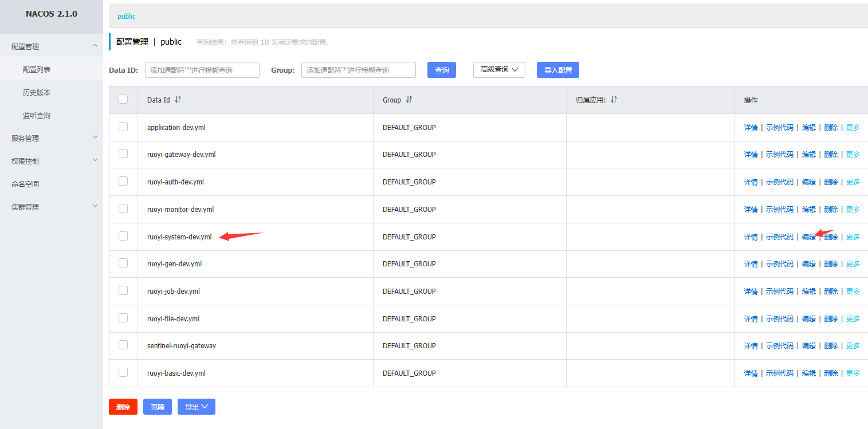This screenshot has width=868, height=429.
Task: Click the ruoyi-monitor-dev.yml Data Id cell
Action: coord(180,210)
